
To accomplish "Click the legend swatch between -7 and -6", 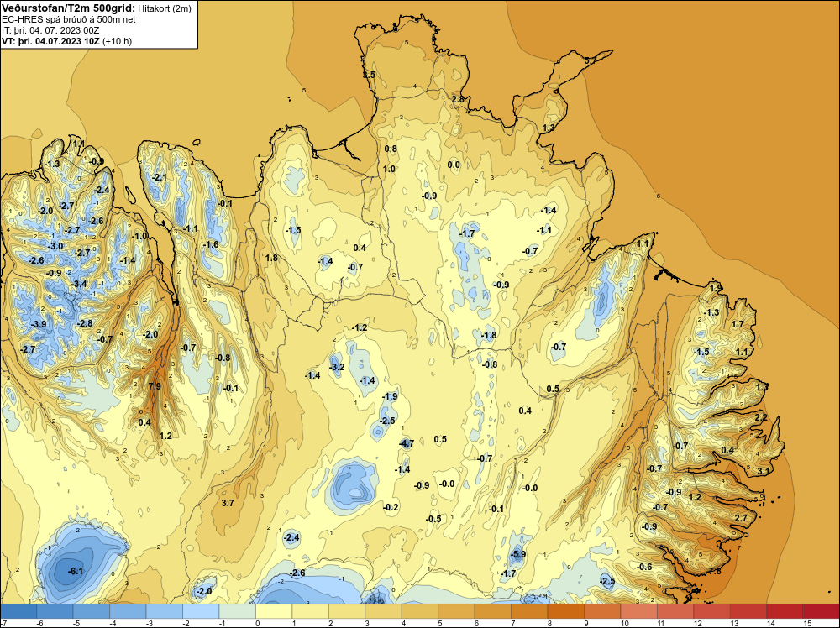I will coord(18,611).
